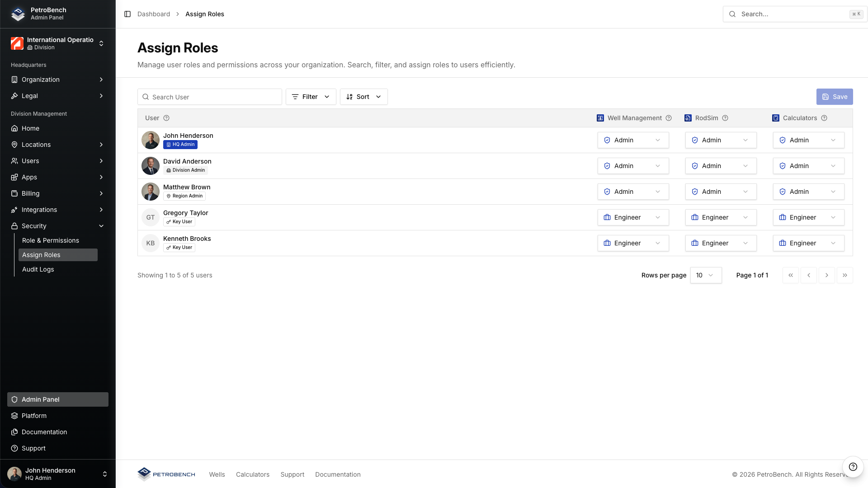Open the Documentation footer link
This screenshot has width=868, height=488.
click(x=338, y=474)
